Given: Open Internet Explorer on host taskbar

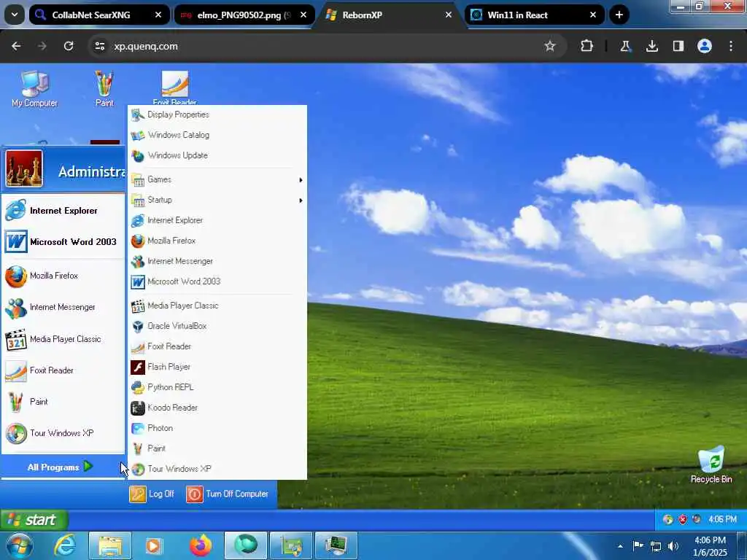Looking at the screenshot, I should coord(64,545).
